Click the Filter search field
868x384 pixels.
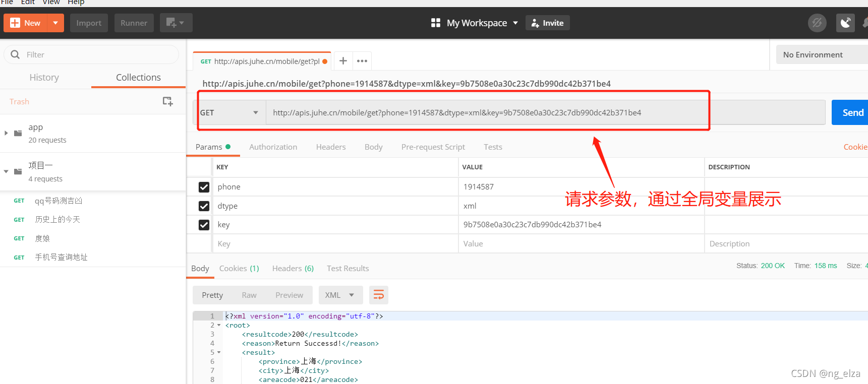91,54
